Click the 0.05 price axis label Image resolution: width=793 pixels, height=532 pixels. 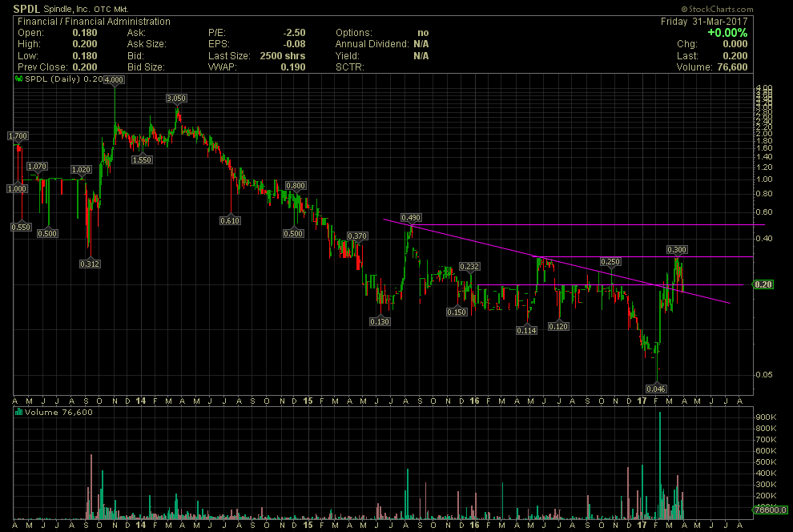pyautogui.click(x=764, y=375)
